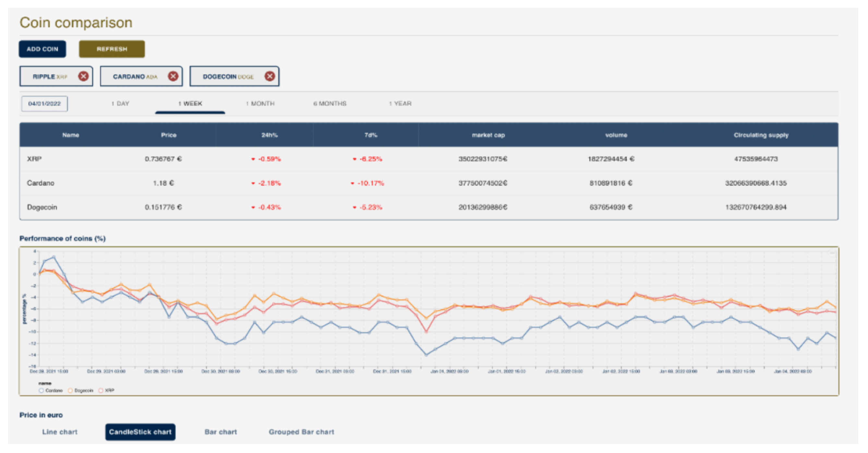Select the Line chart option
The width and height of the screenshot is (868, 453).
(60, 432)
